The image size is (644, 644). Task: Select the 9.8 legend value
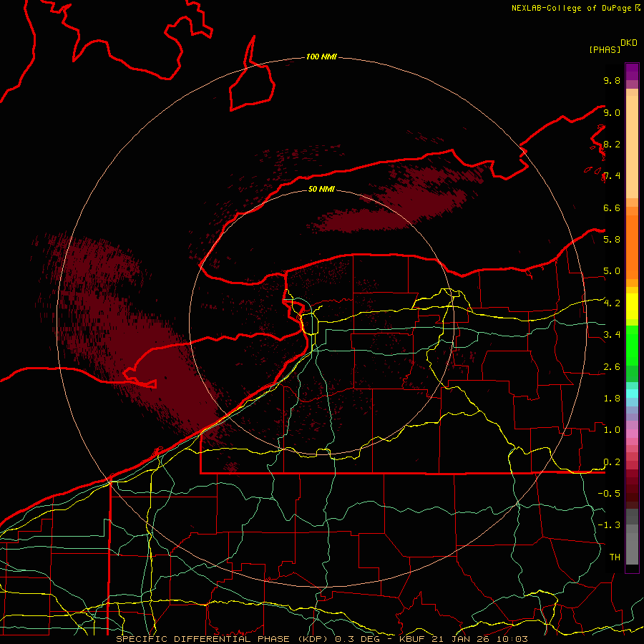coord(612,80)
